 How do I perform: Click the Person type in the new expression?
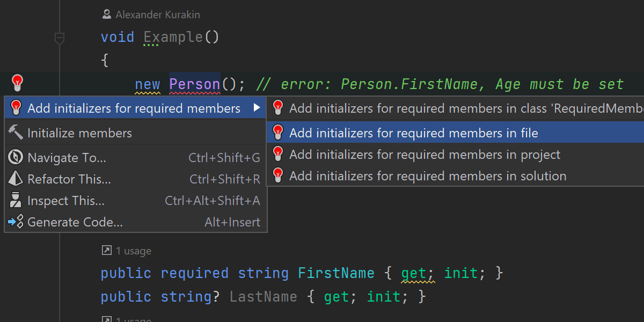point(194,84)
